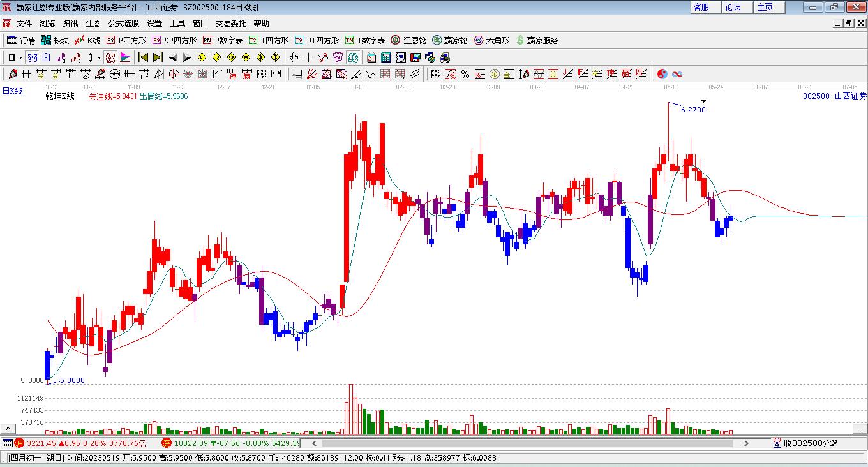This screenshot has width=868, height=467.
Task: Open the 公式选股 menu
Action: pos(124,24)
